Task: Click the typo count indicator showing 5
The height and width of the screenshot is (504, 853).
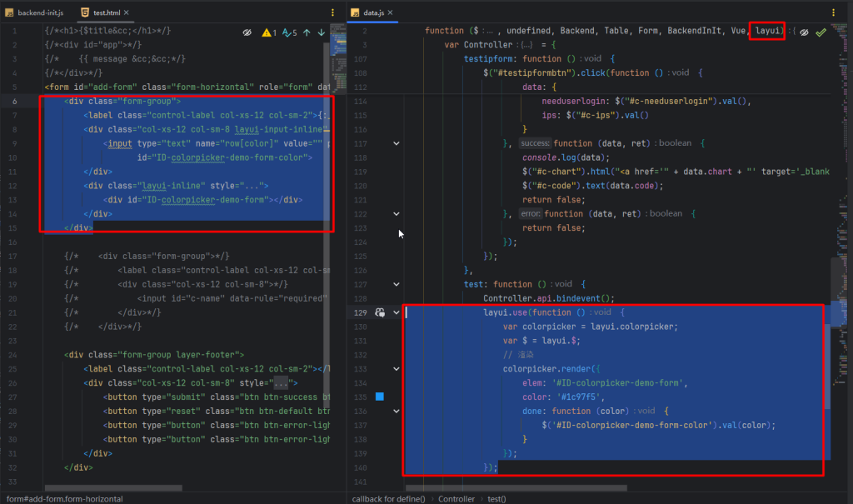Action: (289, 32)
